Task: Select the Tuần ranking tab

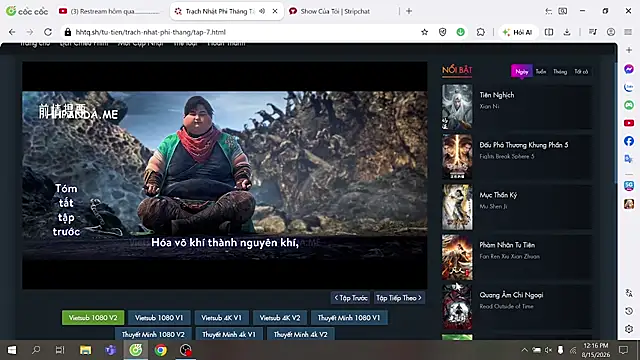Action: point(541,71)
